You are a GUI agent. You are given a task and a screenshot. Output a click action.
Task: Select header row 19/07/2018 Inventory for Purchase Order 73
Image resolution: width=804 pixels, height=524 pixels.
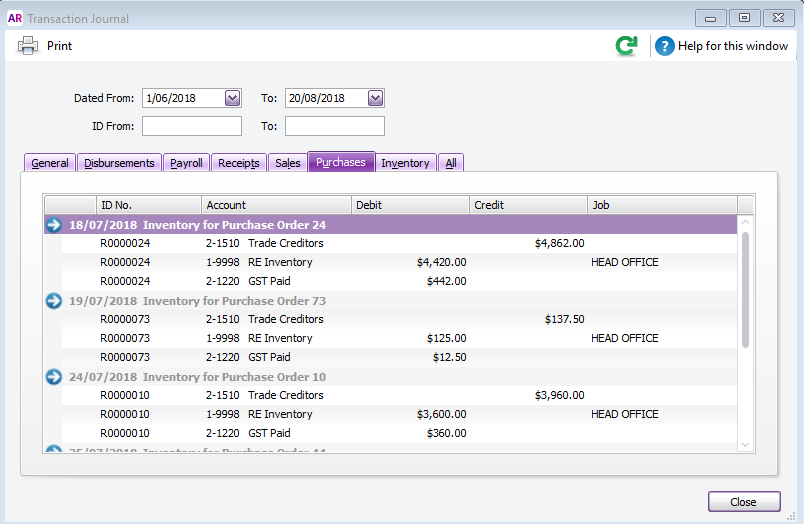[x=391, y=300]
